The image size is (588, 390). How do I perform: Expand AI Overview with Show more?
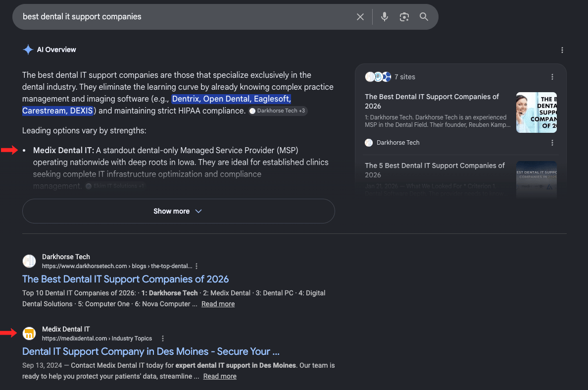[178, 211]
